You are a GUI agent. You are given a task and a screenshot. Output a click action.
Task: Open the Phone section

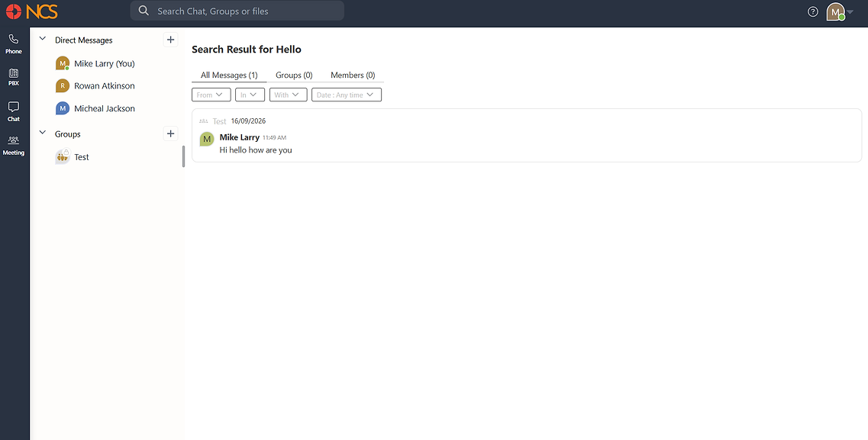click(14, 43)
